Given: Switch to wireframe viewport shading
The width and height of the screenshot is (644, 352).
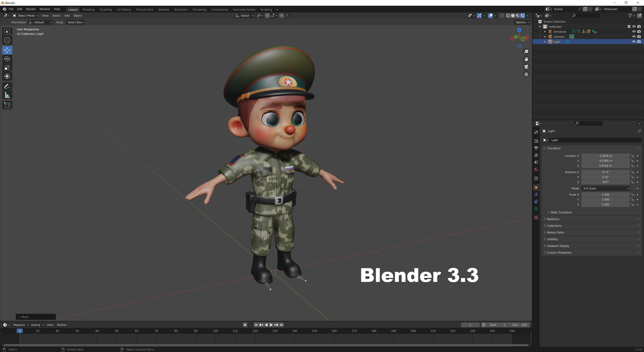Looking at the screenshot, I should (x=508, y=16).
